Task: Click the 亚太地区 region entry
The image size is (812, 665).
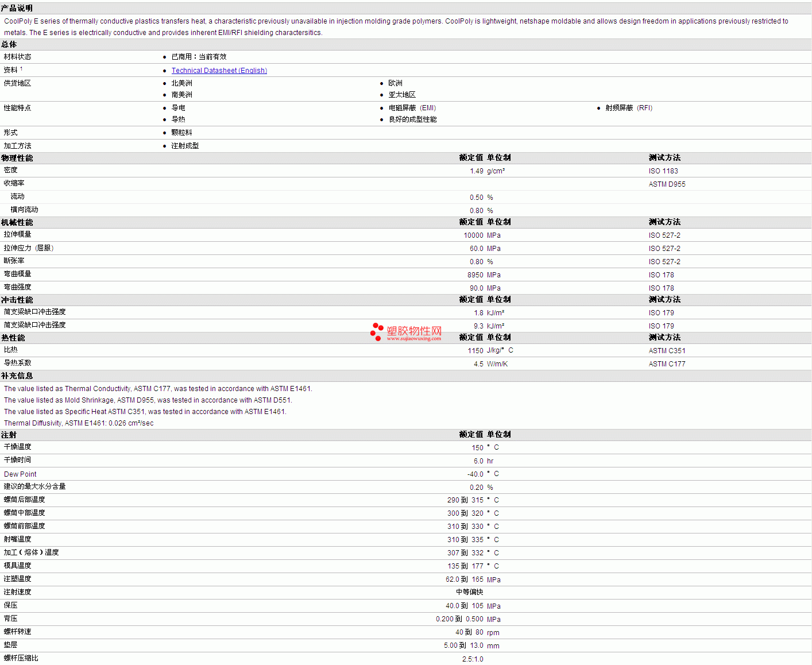Action: click(403, 95)
